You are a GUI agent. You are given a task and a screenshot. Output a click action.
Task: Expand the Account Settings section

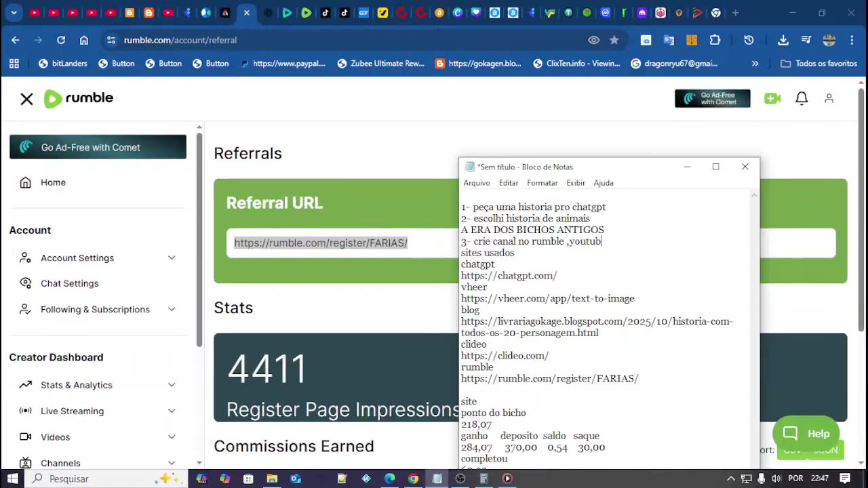click(x=98, y=258)
